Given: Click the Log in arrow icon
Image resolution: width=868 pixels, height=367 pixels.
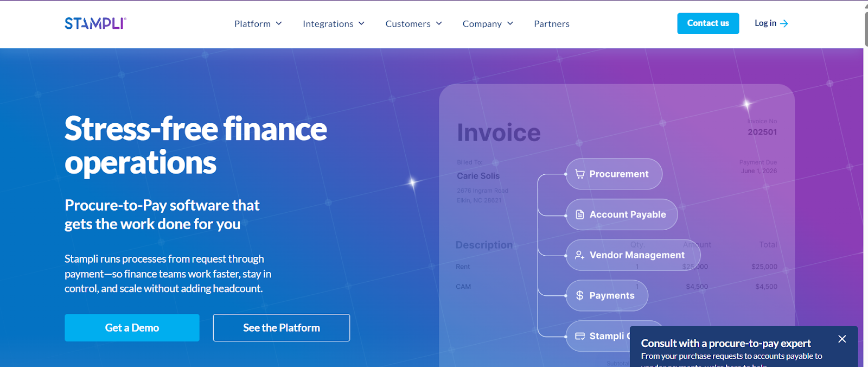Looking at the screenshot, I should [784, 23].
